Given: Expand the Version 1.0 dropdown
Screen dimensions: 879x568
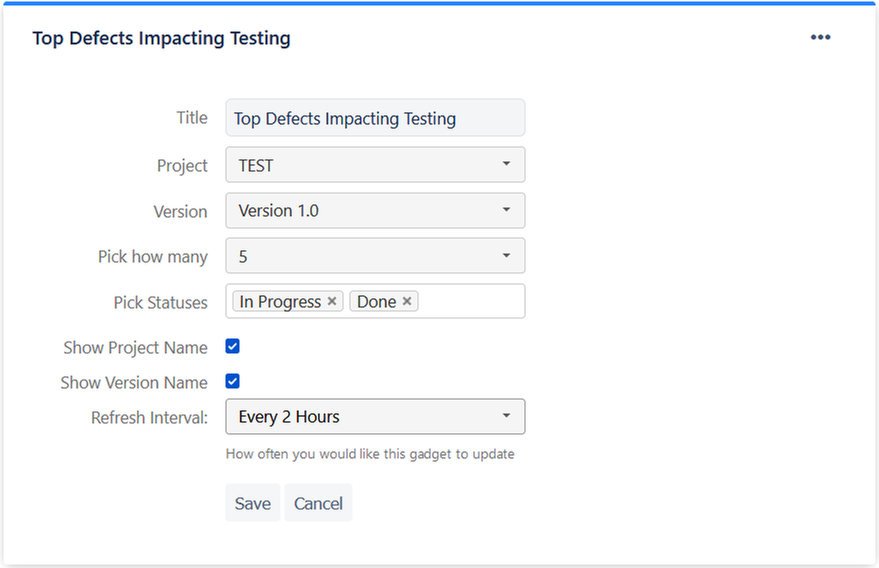Looking at the screenshot, I should tap(360, 211).
